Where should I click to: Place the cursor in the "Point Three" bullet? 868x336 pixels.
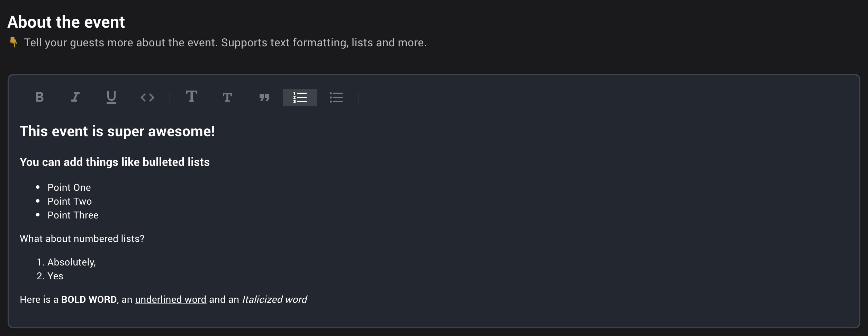[73, 215]
